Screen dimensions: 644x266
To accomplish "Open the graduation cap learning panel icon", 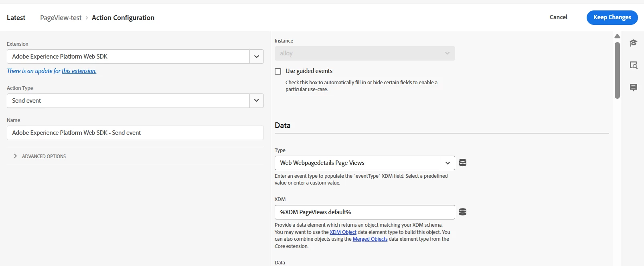I will click(633, 43).
